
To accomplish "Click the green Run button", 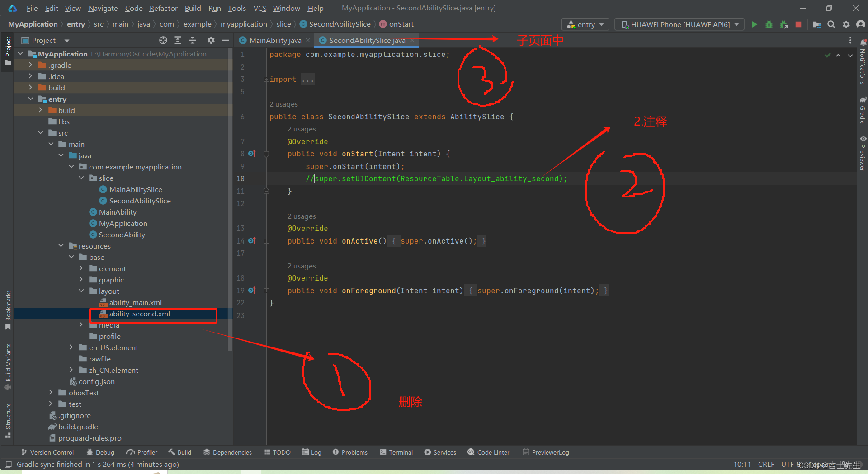I will point(754,24).
